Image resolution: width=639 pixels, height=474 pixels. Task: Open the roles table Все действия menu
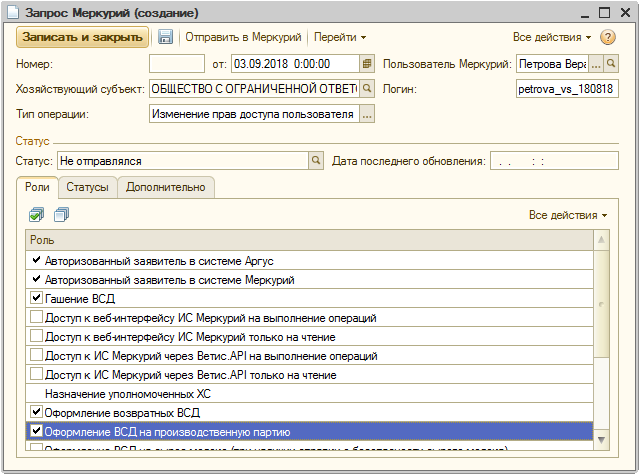pyautogui.click(x=568, y=215)
